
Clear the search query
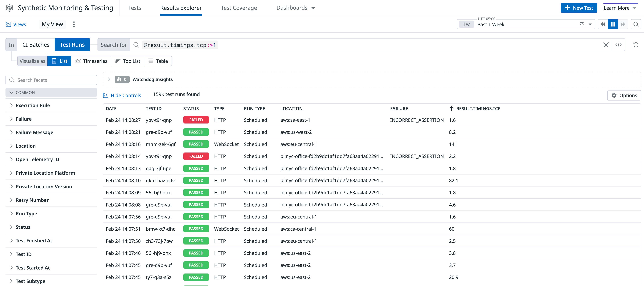coord(606,45)
